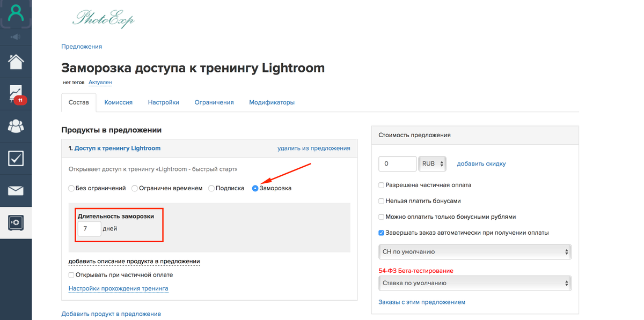Viewport: 644px width, 320px height.
Task: Toggle 'Открывать при частичной оплате' checkbox
Action: 71,275
